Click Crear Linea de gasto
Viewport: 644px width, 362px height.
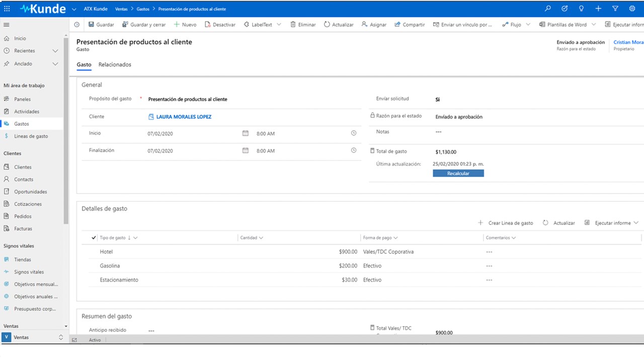[505, 223]
